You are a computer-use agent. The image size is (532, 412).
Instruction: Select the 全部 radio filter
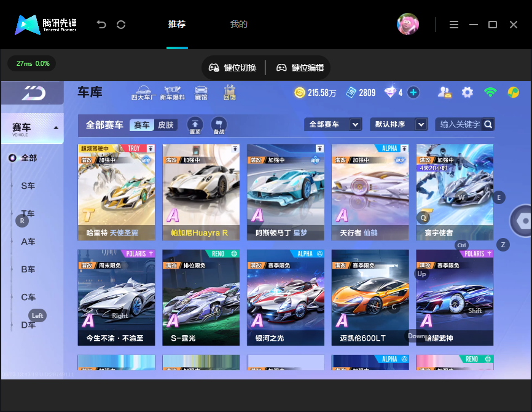pyautogui.click(x=12, y=158)
